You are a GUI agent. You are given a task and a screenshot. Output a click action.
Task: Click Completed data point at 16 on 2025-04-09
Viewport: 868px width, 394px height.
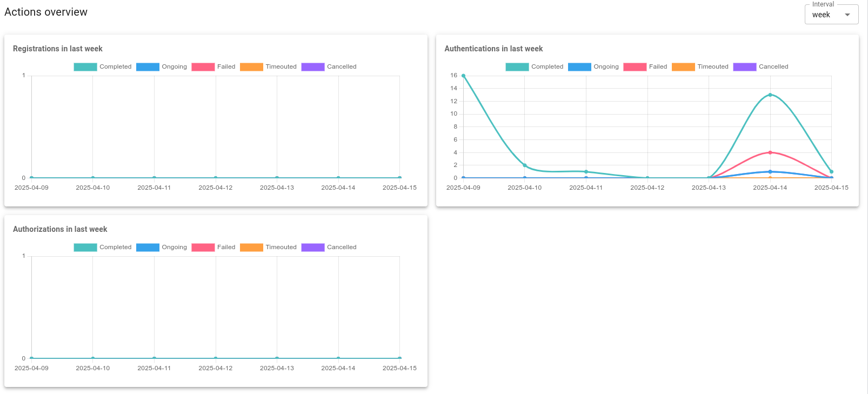[463, 76]
